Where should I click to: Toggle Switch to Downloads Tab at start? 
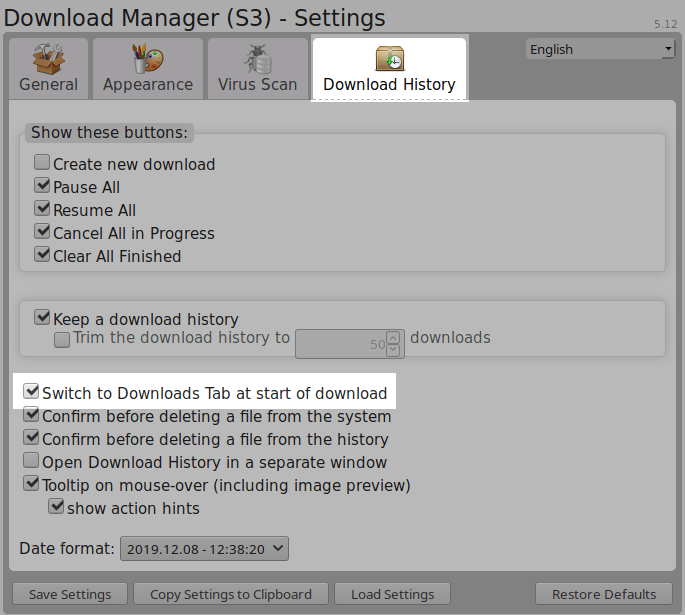tap(31, 391)
